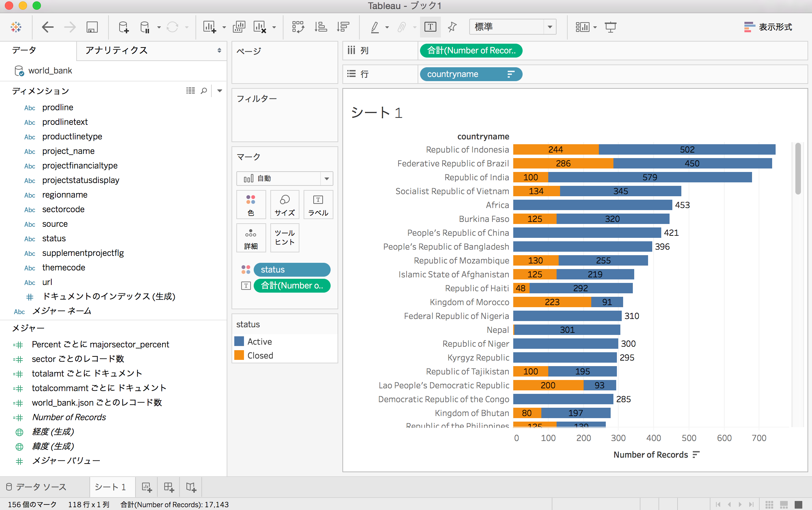The height and width of the screenshot is (510, 812).
Task: Select the orange Closed swatch in status legend
Action: pyautogui.click(x=239, y=355)
